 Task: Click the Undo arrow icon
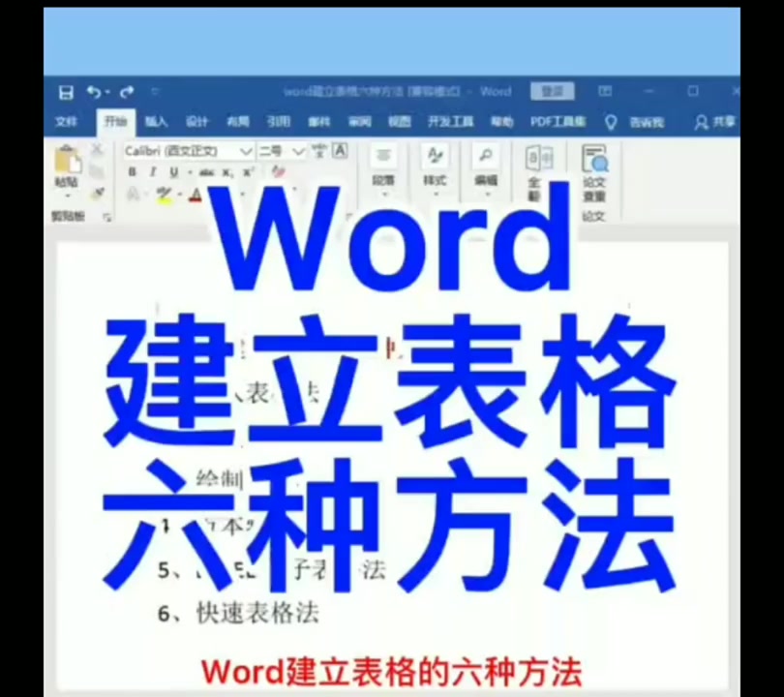93,92
